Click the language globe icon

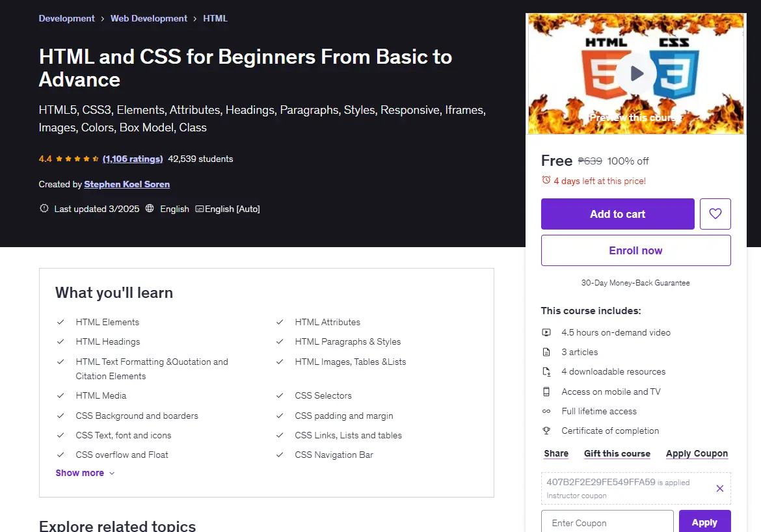[x=150, y=208]
